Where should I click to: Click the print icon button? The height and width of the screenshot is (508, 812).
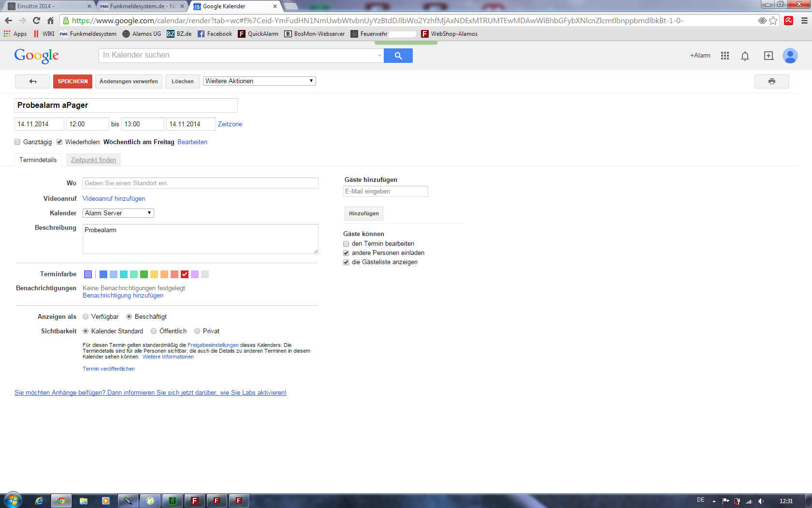tap(771, 81)
